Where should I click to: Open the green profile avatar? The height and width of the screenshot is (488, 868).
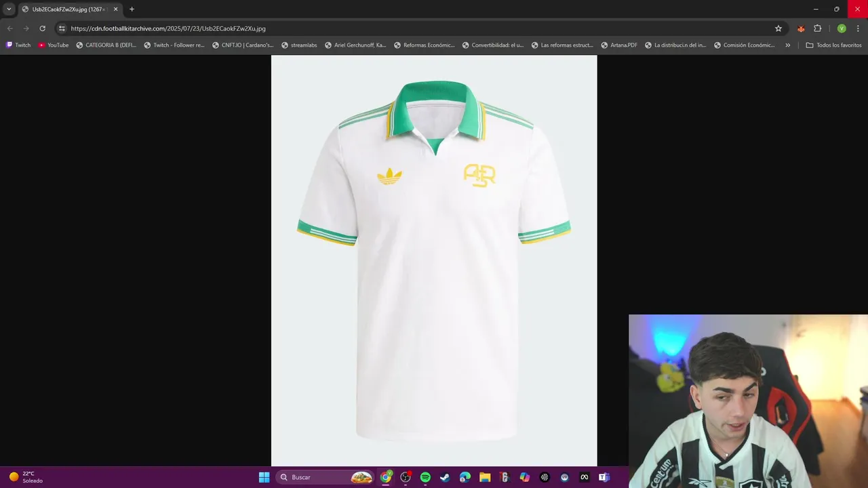(x=842, y=28)
